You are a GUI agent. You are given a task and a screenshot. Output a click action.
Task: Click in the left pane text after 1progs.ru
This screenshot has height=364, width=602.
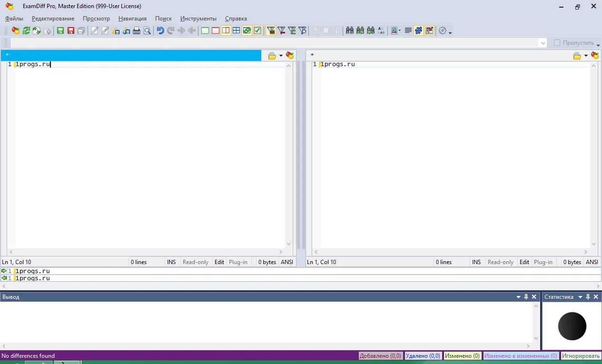click(51, 64)
